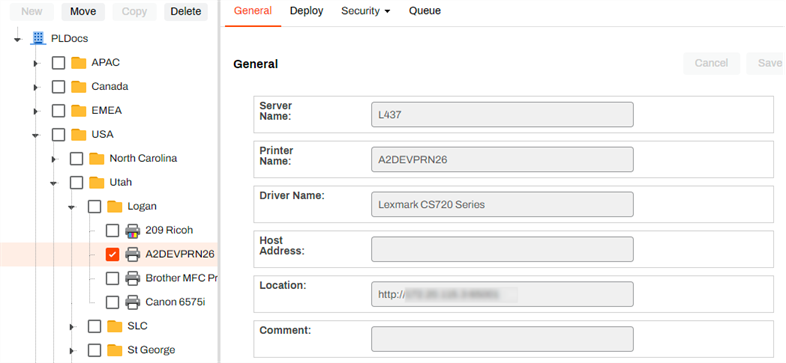
Task: Collapse the USA folder
Action: point(36,135)
